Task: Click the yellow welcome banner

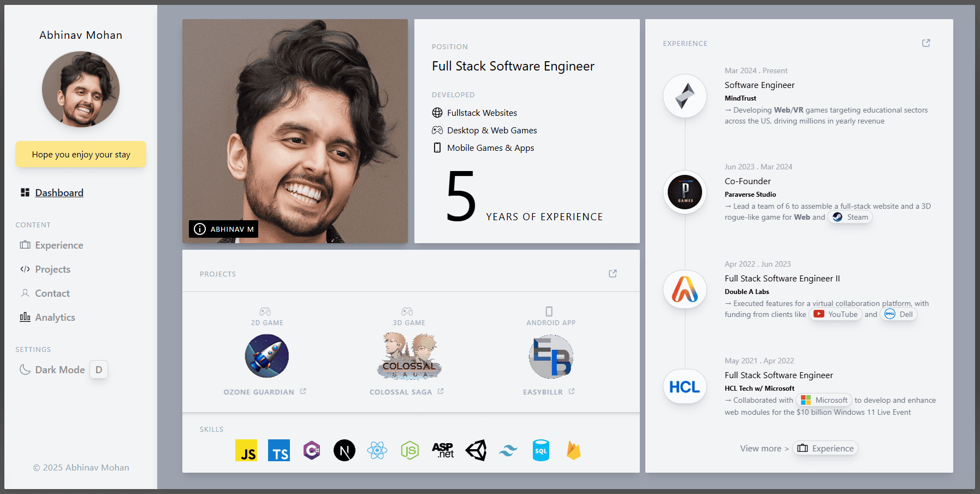Action: tap(80, 154)
